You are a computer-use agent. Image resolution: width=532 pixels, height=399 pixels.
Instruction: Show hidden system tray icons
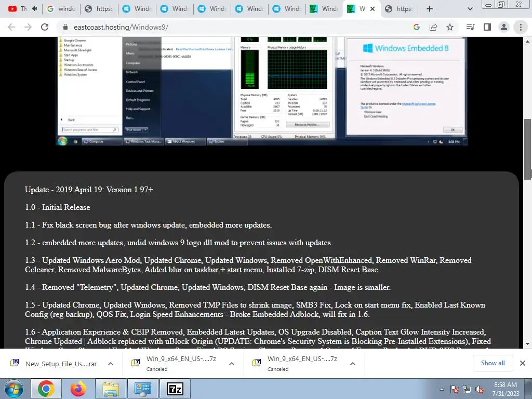click(x=442, y=389)
